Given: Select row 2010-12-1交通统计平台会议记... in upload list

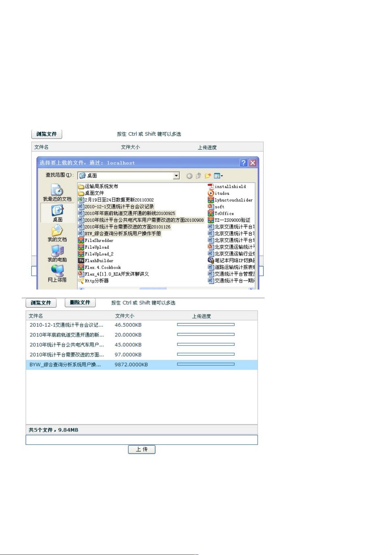Looking at the screenshot, I should (142, 325).
